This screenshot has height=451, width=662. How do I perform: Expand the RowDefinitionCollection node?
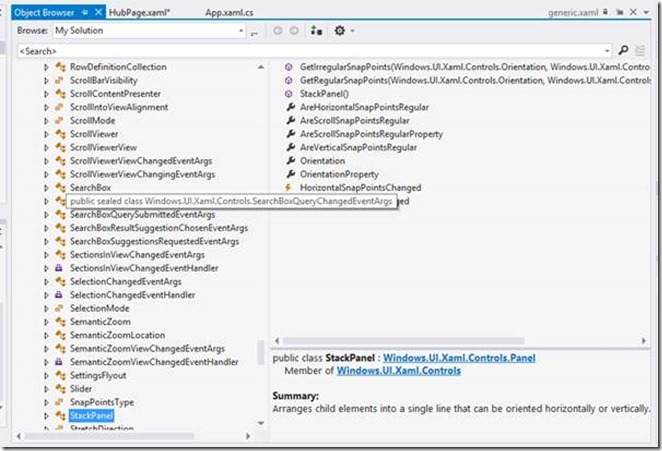click(46, 67)
